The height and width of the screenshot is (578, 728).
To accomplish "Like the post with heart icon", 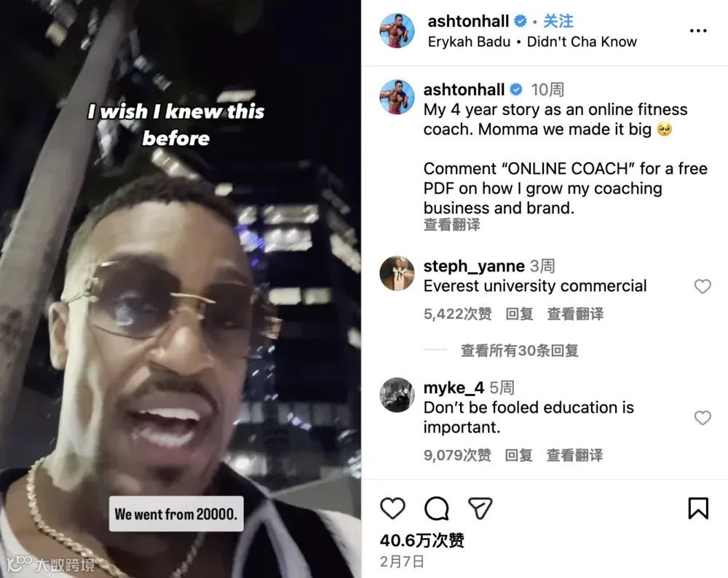I will coord(392,508).
